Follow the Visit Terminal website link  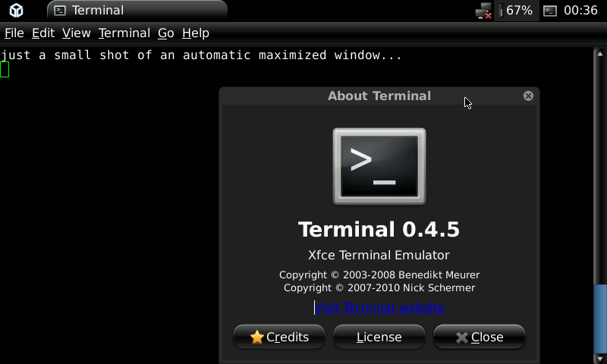[x=379, y=307]
